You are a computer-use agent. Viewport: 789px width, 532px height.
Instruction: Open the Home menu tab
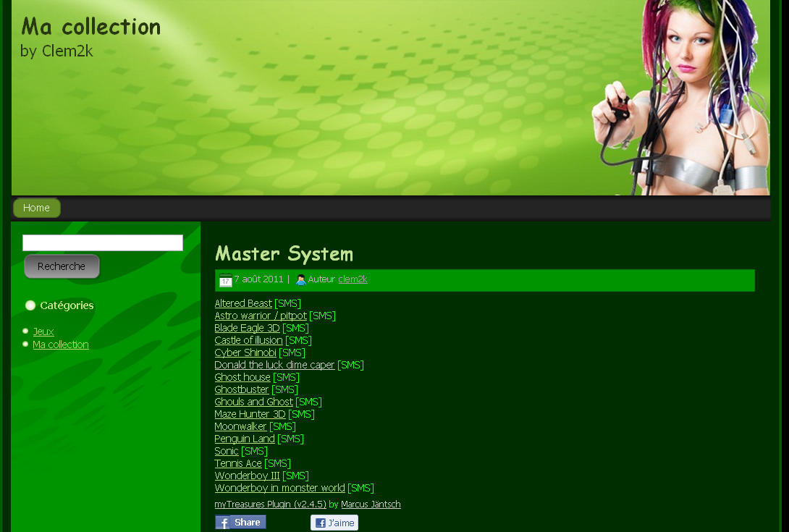[x=36, y=208]
